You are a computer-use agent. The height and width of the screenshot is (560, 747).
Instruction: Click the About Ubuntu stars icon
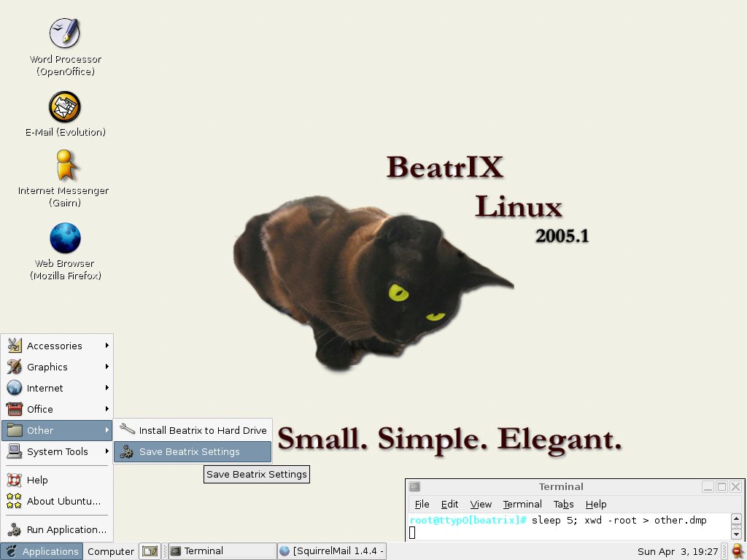click(15, 501)
